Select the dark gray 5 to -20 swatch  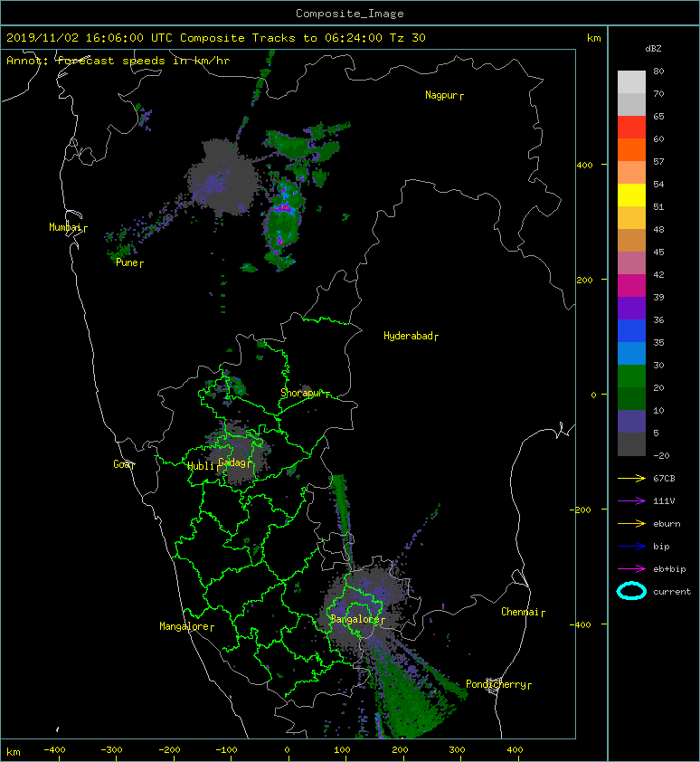(631, 444)
